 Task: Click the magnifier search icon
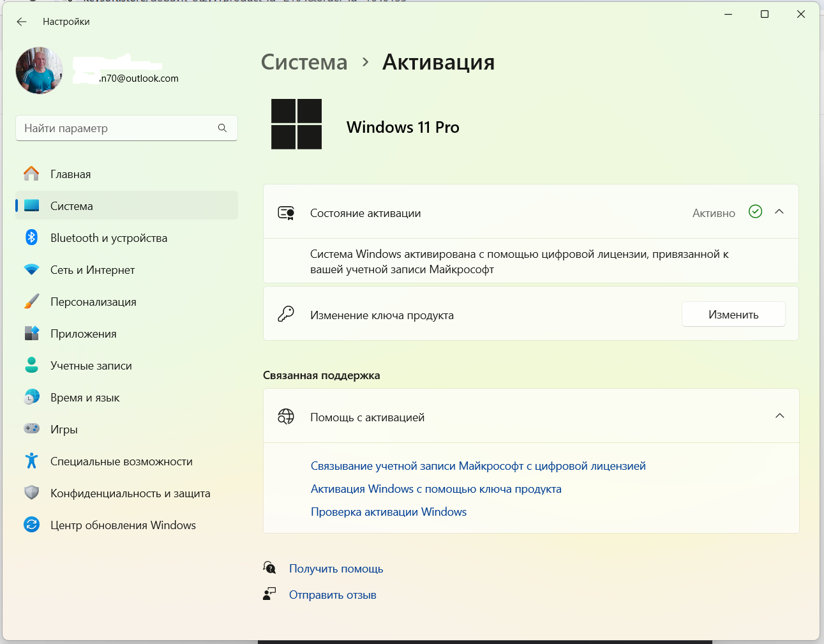(222, 128)
